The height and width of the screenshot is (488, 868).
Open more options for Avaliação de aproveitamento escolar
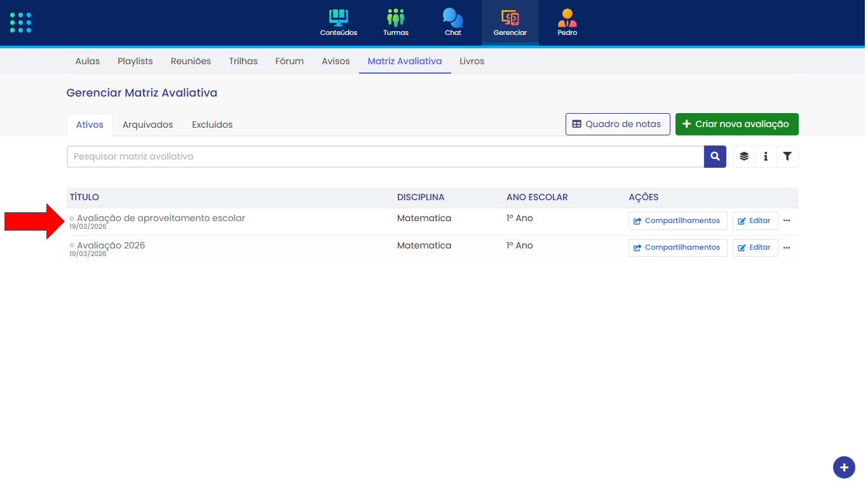pyautogui.click(x=787, y=220)
